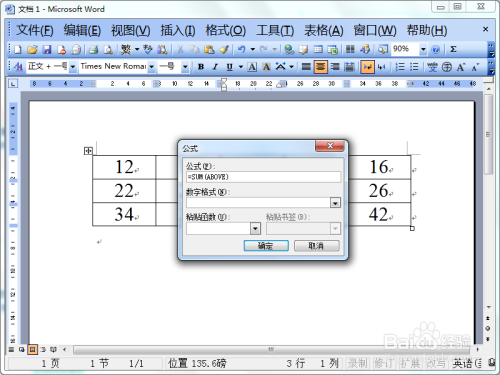Click the vertical scrollbar thumb
The height and width of the screenshot is (375, 500).
(488, 134)
